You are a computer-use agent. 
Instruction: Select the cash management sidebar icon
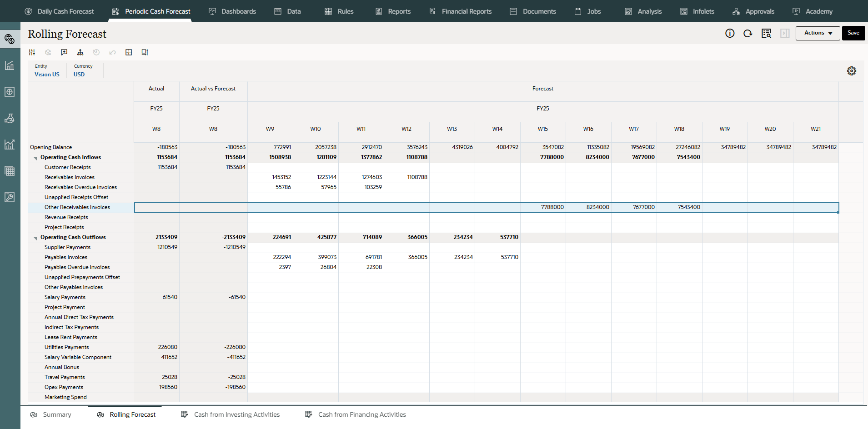click(10, 39)
